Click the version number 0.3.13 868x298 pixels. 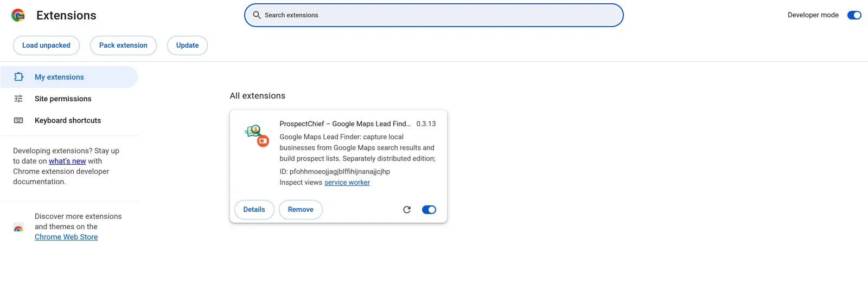coord(426,124)
